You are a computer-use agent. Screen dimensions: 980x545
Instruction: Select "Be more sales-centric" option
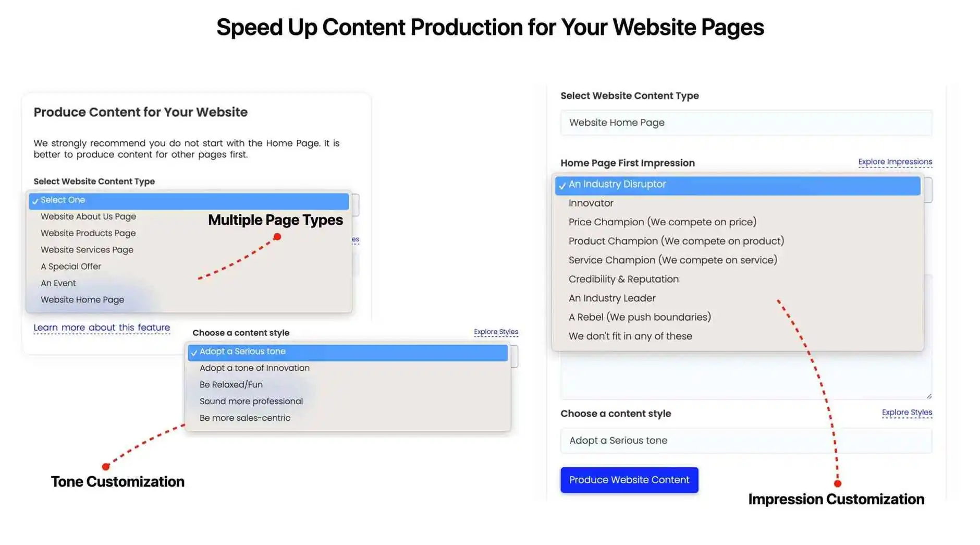(244, 417)
